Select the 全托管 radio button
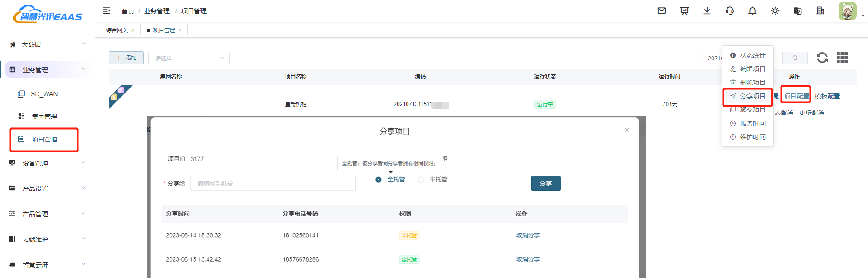The width and height of the screenshot is (868, 278). point(378,180)
